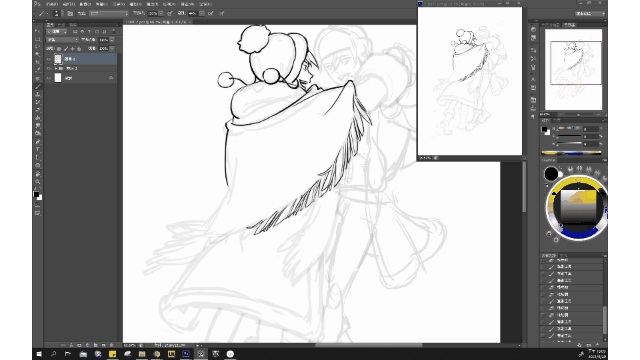This screenshot has height=360, width=640.
Task: Open brush painting mode dropdown
Action: [109, 13]
